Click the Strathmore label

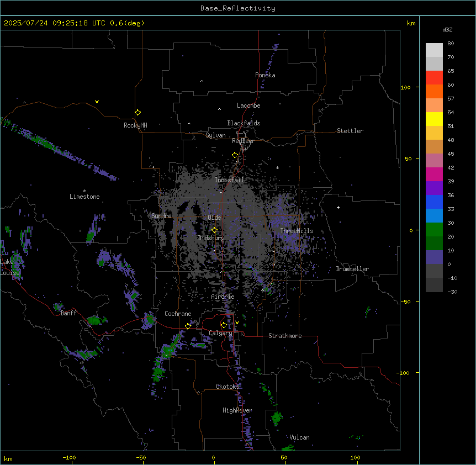click(x=285, y=336)
